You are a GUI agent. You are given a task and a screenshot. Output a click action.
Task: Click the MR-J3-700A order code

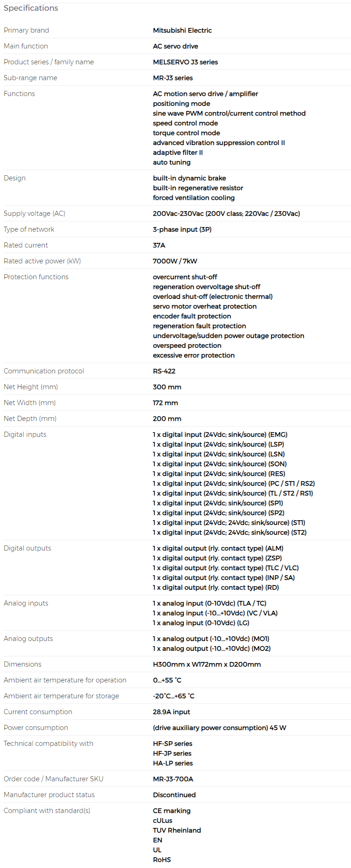[173, 779]
